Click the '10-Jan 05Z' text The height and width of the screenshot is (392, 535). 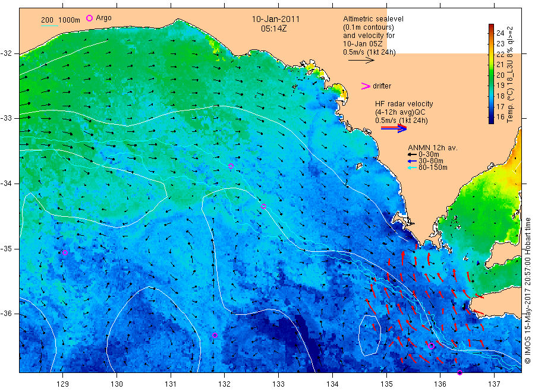click(363, 43)
